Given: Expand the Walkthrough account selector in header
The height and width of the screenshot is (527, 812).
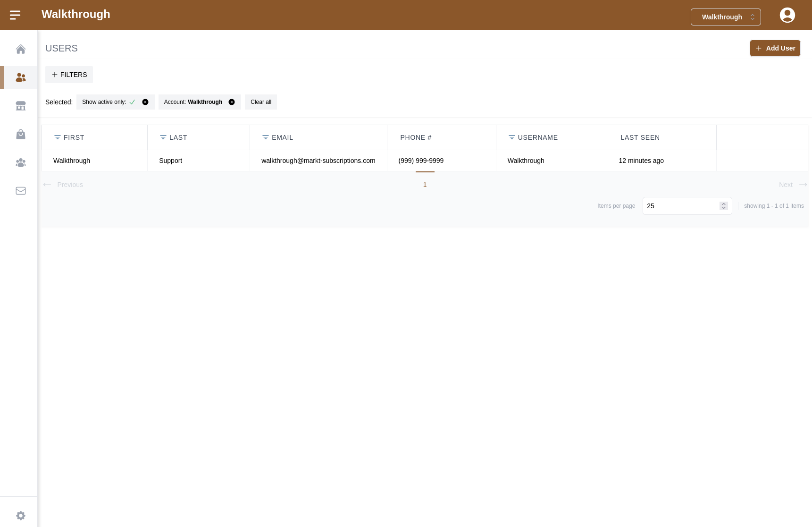Looking at the screenshot, I should (725, 17).
